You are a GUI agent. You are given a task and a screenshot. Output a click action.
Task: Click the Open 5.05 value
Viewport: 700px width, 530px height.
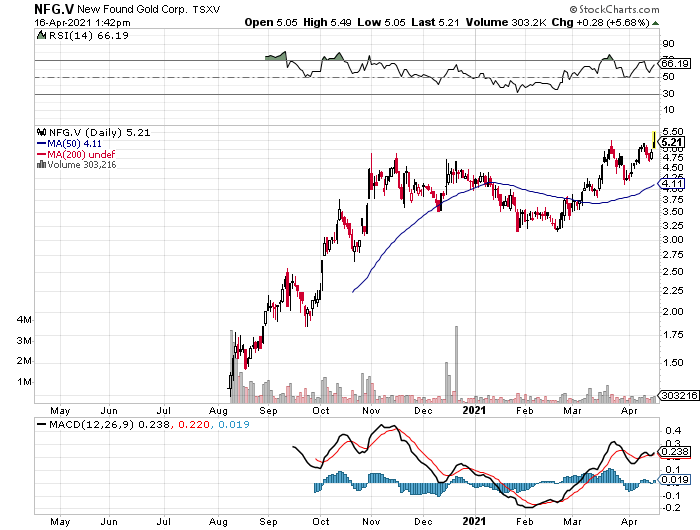click(x=271, y=22)
